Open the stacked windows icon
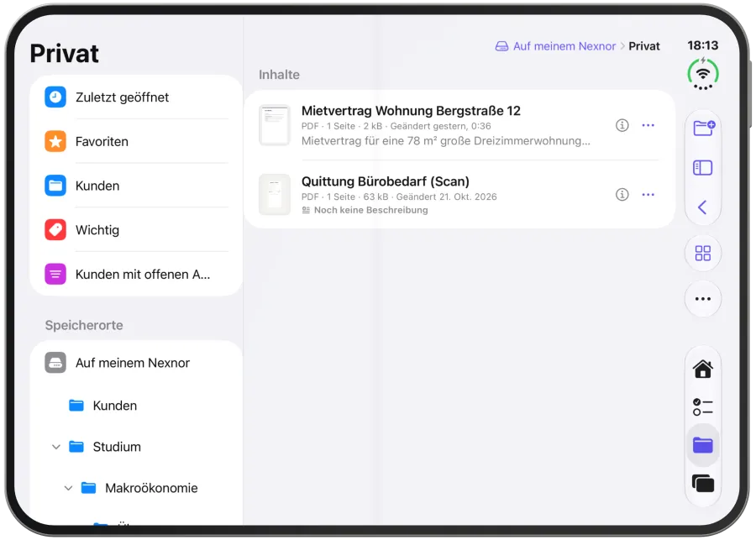This screenshot has width=756, height=540. pyautogui.click(x=702, y=483)
